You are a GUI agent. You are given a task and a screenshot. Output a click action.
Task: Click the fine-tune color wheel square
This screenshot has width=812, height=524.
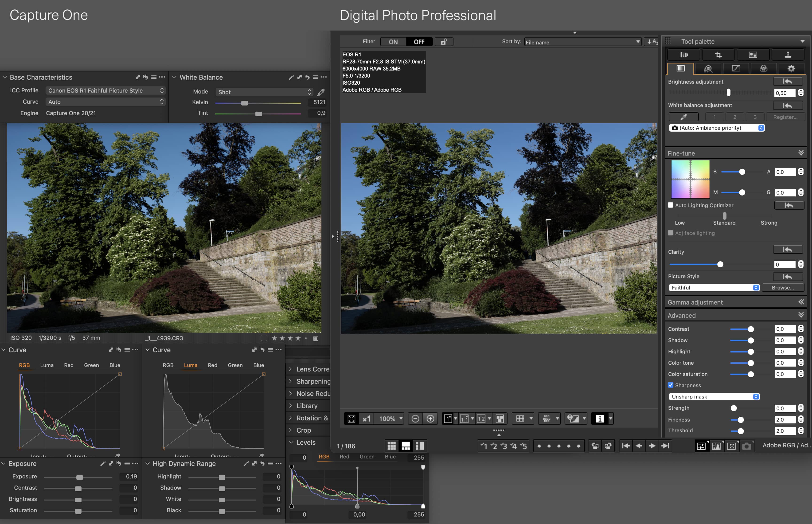pyautogui.click(x=690, y=179)
